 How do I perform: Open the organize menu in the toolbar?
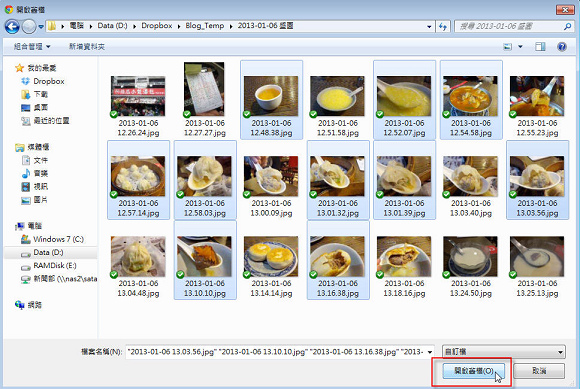[32, 47]
